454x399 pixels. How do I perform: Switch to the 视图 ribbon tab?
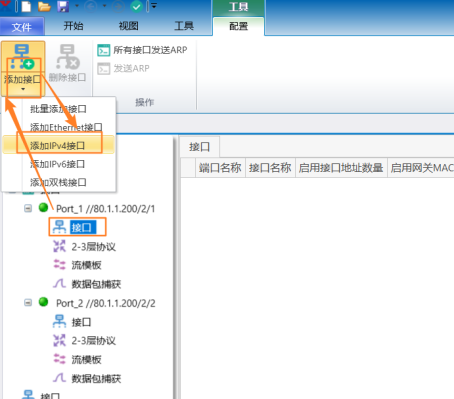click(x=128, y=26)
